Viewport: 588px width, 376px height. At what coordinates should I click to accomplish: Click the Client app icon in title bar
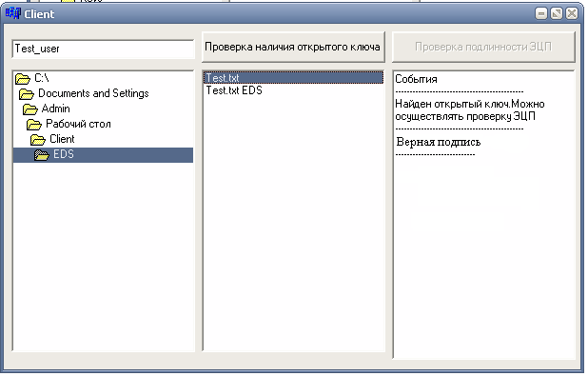[13, 13]
